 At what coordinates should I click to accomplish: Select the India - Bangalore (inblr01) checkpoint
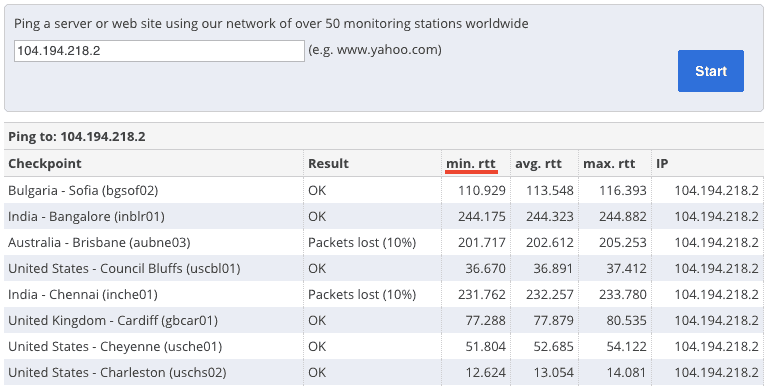86,217
